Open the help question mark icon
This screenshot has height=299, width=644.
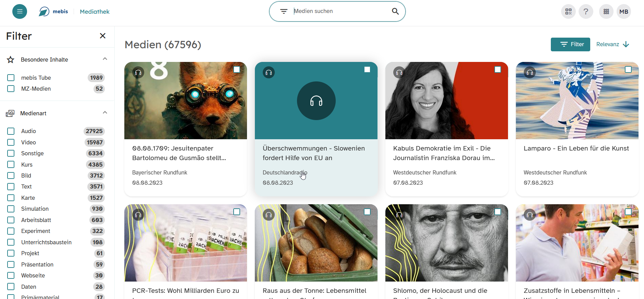(x=586, y=12)
